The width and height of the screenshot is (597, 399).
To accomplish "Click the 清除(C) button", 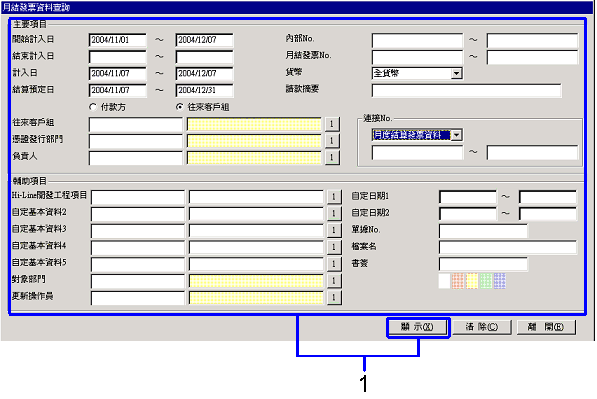I will point(482,327).
